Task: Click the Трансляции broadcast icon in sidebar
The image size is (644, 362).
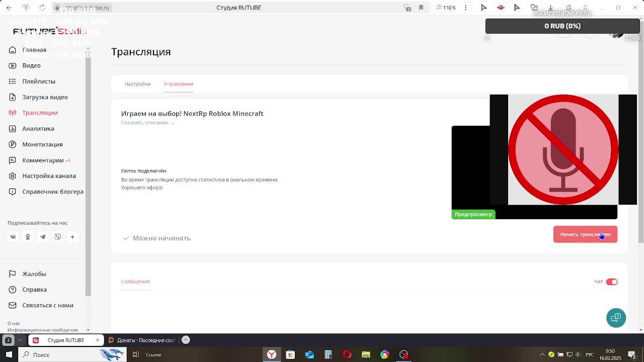Action: pyautogui.click(x=13, y=113)
